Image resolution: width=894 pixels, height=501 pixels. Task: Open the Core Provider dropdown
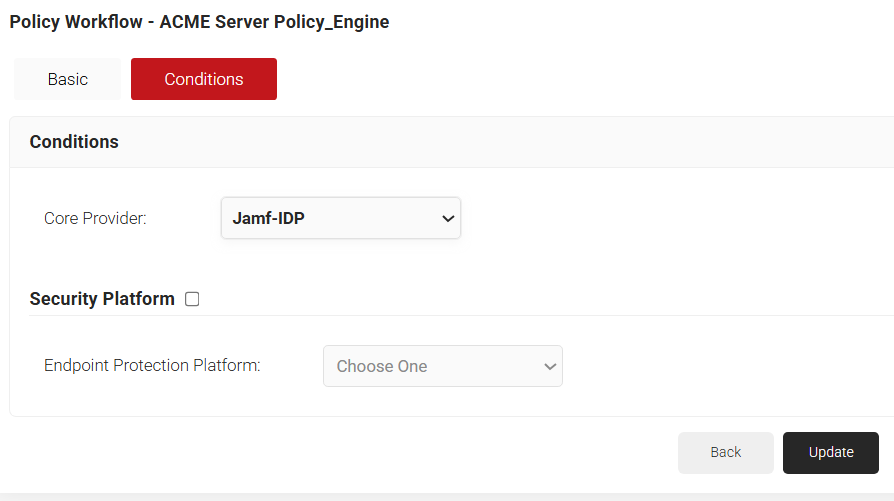(340, 218)
